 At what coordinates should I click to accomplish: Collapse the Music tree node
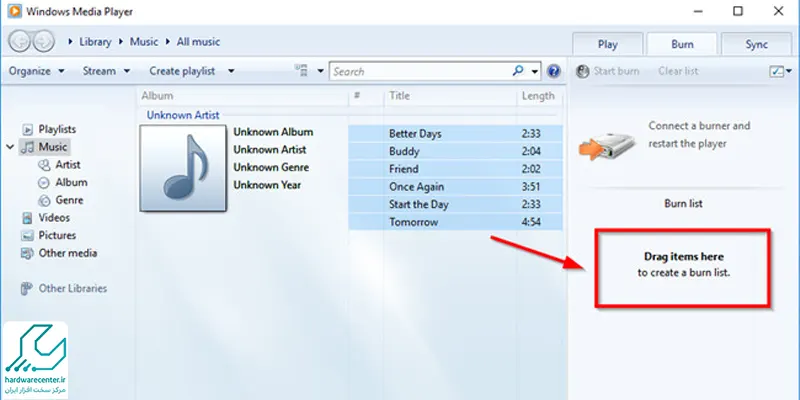point(10,147)
